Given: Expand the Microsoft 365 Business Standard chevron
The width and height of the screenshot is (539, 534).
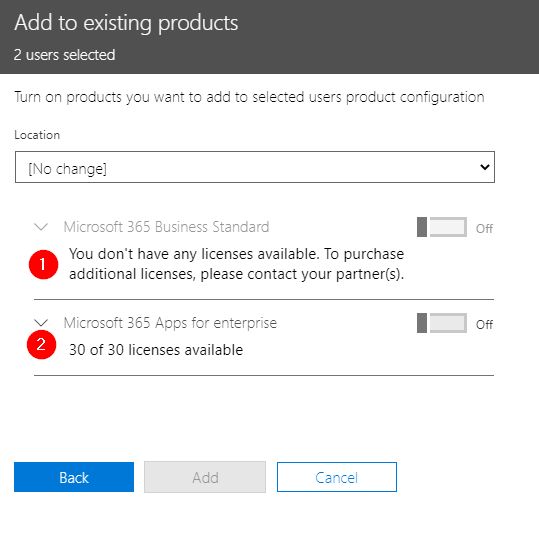Looking at the screenshot, I should [41, 227].
